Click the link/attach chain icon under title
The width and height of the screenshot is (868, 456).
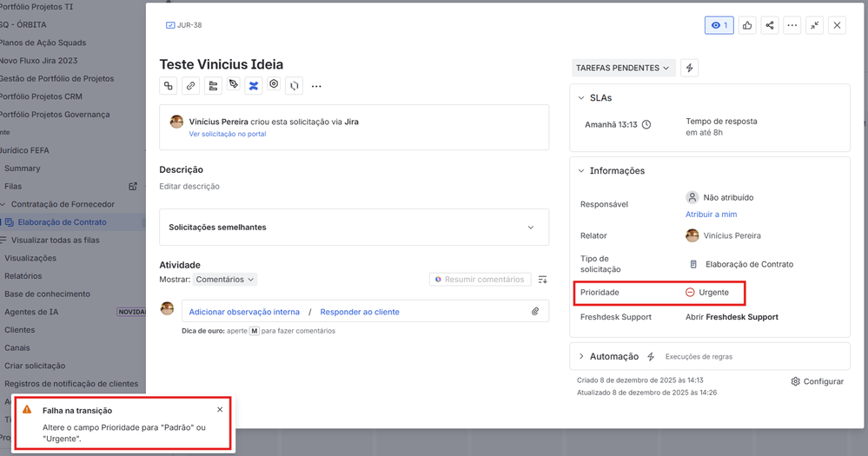(x=190, y=86)
